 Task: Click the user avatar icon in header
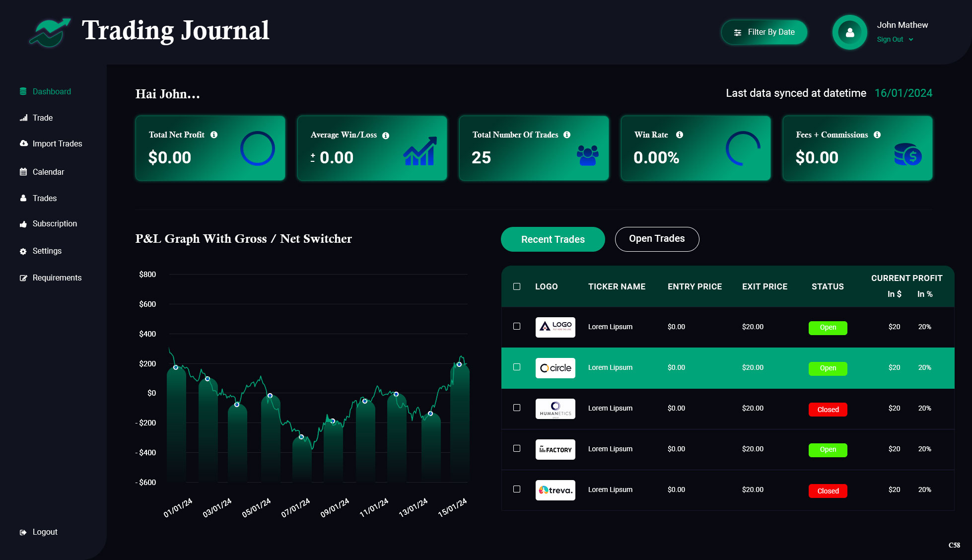tap(849, 33)
